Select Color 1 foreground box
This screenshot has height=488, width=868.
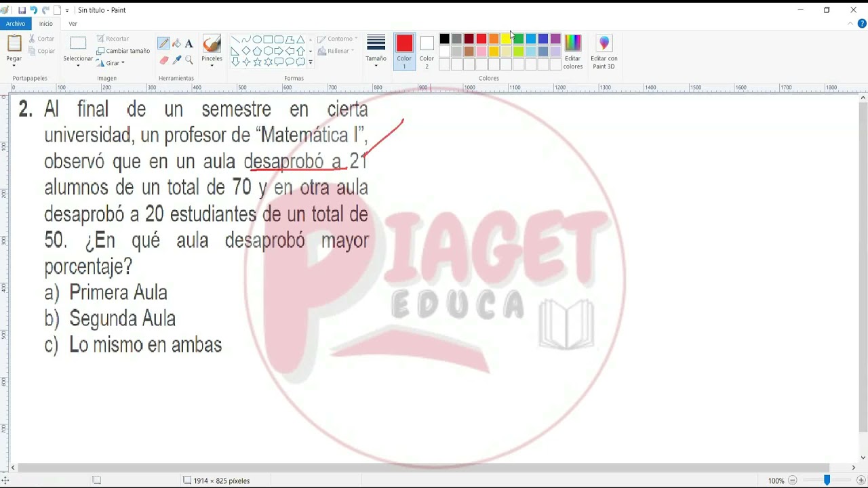(404, 52)
